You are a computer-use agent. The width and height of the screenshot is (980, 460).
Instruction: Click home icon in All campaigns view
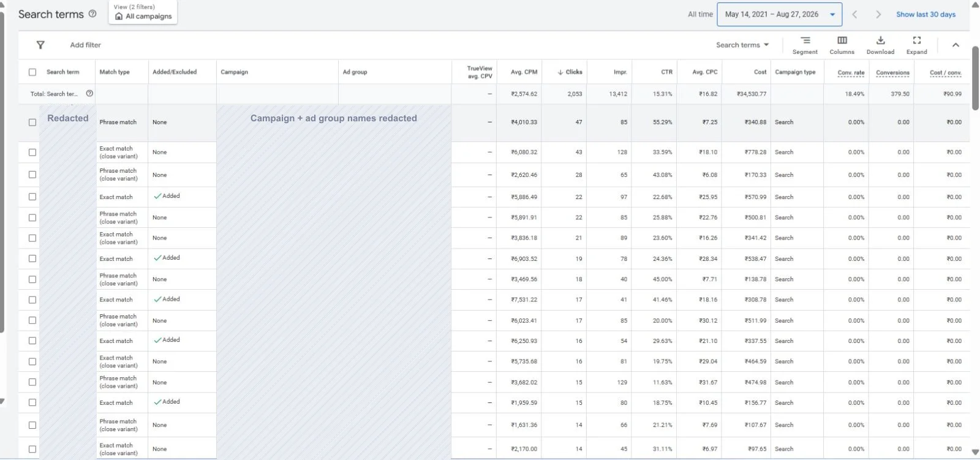click(119, 17)
